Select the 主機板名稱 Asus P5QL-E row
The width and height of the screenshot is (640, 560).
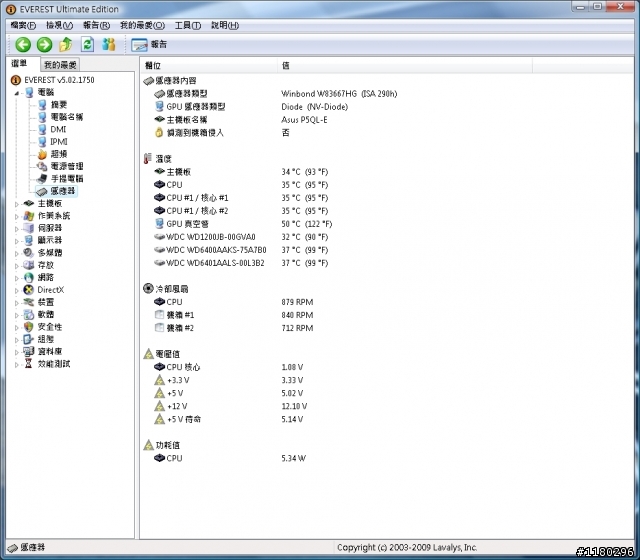[x=240, y=120]
